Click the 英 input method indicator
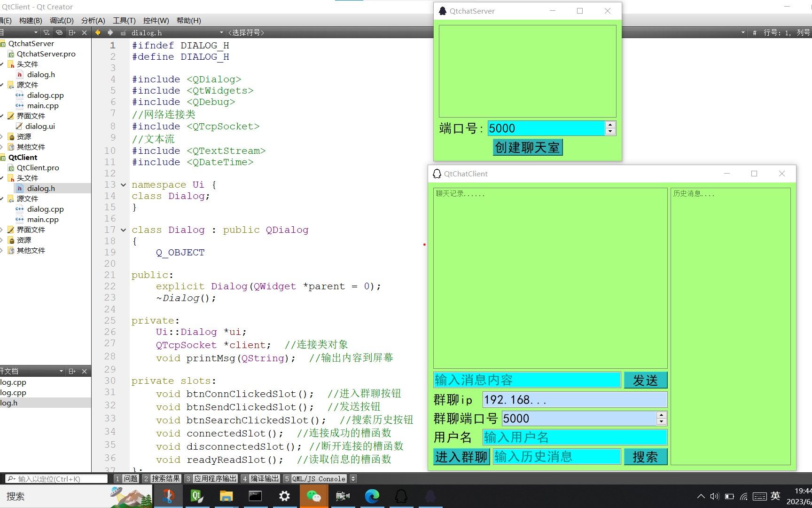 [x=775, y=496]
